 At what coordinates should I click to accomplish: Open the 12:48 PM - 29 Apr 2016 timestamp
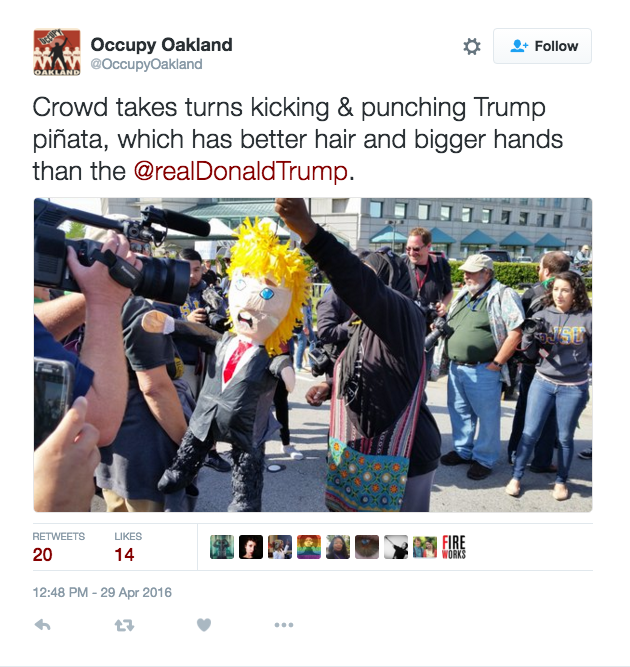102,593
